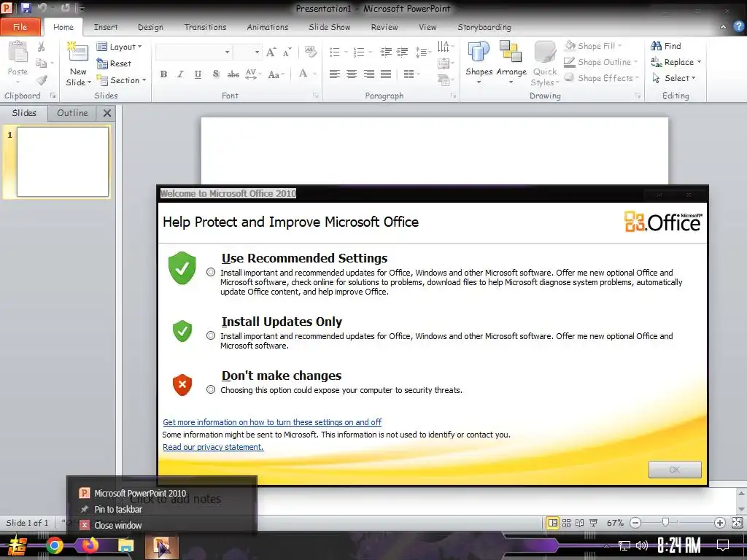The height and width of the screenshot is (560, 747).
Task: Switch to Slide Sorter view
Action: pos(566,523)
